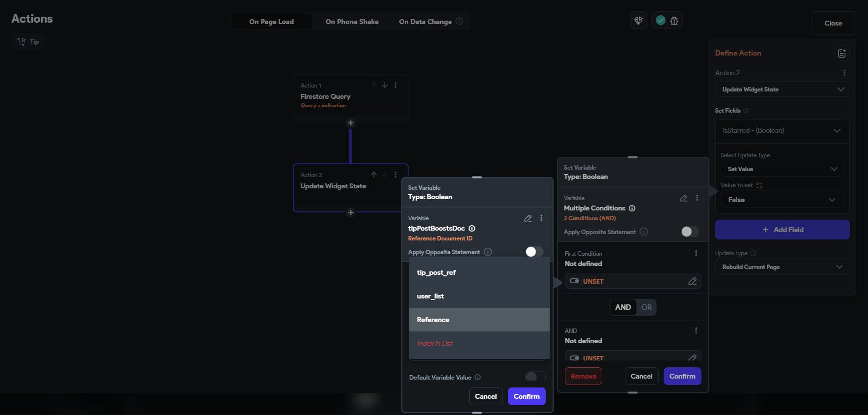Viewport: 868px width, 415px height.
Task: Close the Actions editor
Action: 833,23
